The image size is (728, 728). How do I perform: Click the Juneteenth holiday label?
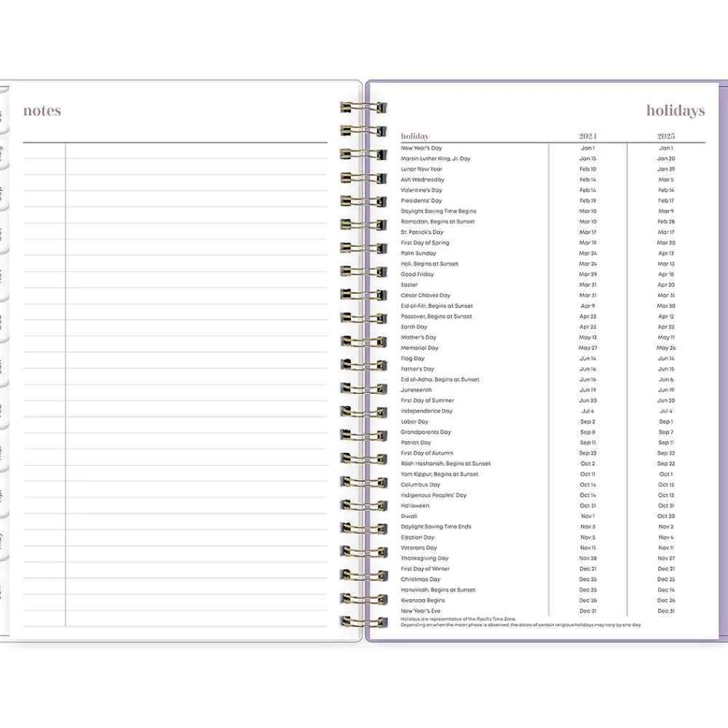click(416, 390)
